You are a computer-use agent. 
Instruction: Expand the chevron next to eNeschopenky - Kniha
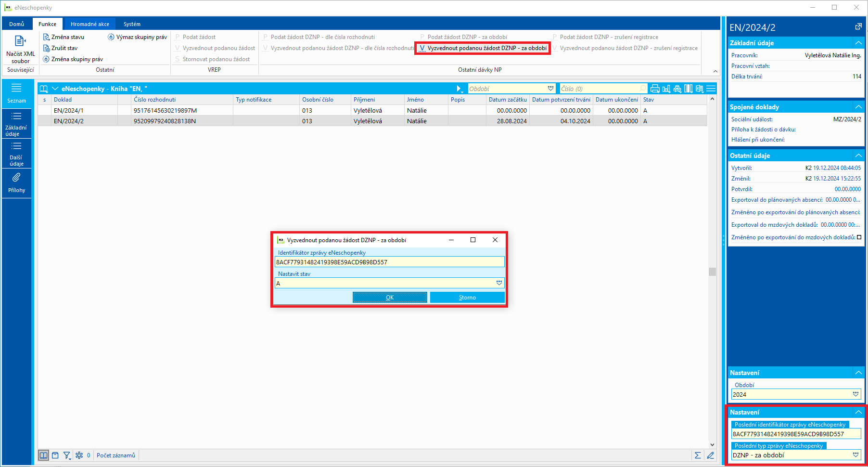click(x=55, y=89)
